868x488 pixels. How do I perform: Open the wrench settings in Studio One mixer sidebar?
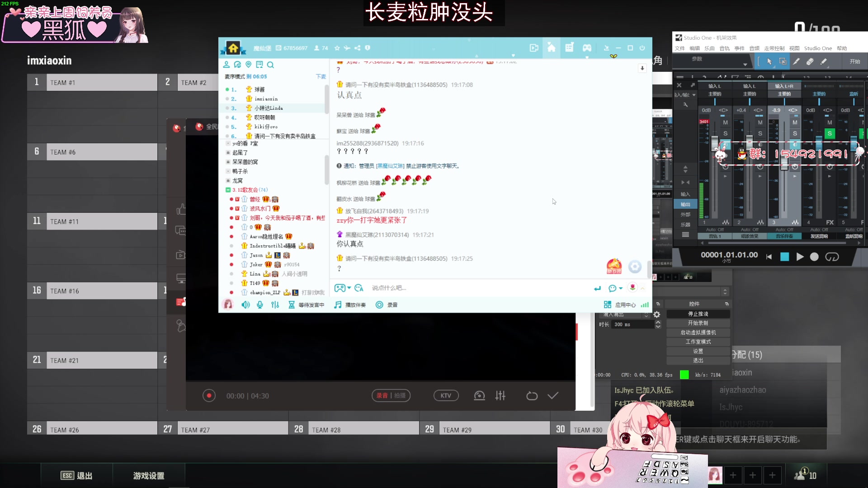click(685, 105)
